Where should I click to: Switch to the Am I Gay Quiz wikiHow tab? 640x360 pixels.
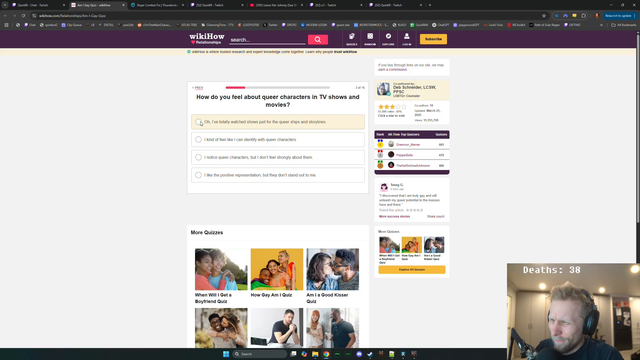(x=98, y=5)
